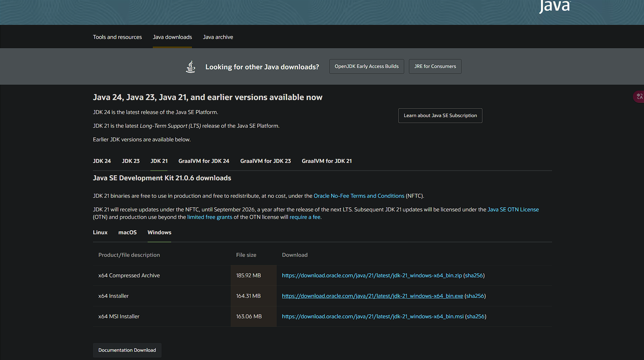Switch to the Java archive tab

218,37
